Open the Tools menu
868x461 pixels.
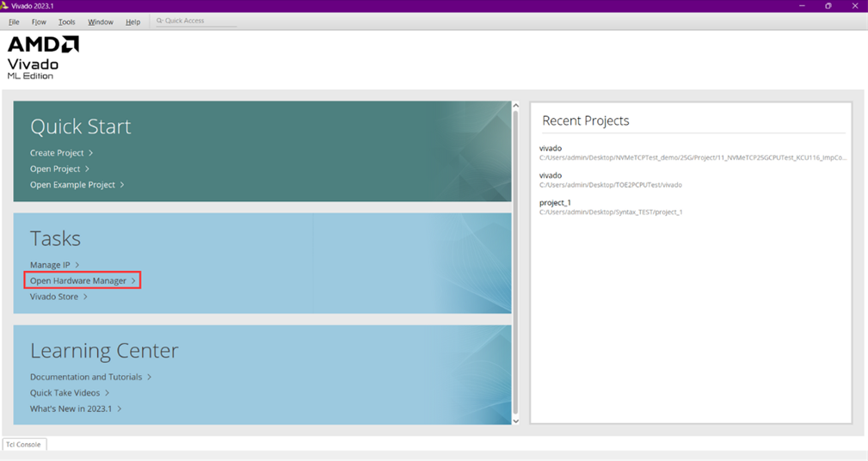[x=66, y=22]
